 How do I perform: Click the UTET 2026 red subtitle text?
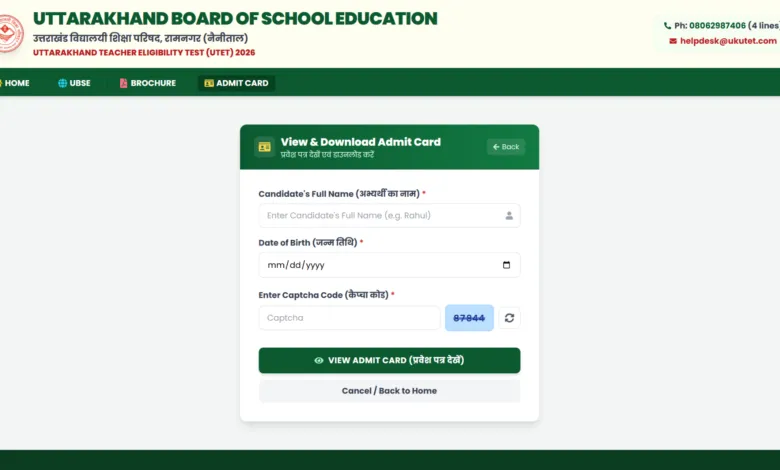tap(144, 53)
